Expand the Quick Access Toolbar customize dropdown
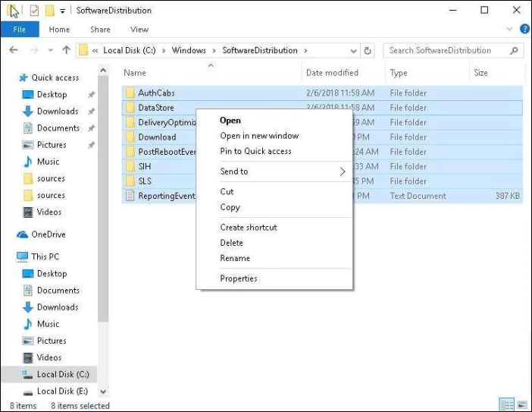The width and height of the screenshot is (532, 412). coord(63,11)
